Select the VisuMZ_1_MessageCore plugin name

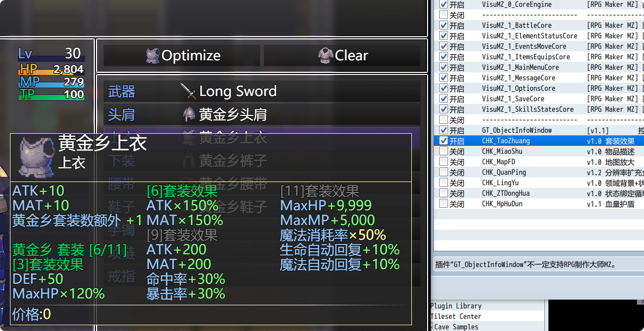tap(519, 78)
